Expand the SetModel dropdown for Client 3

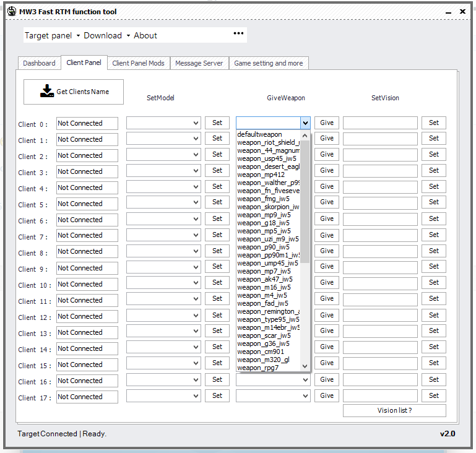point(196,171)
